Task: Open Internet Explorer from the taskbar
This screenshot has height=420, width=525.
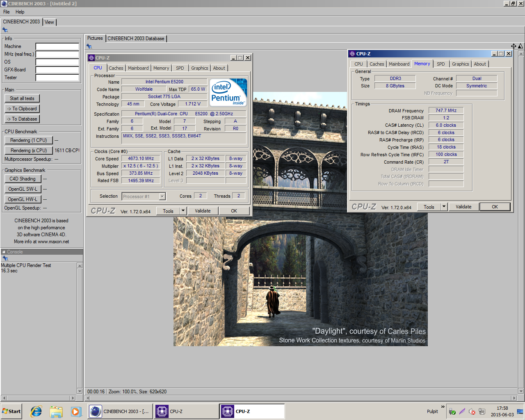Action: click(36, 411)
